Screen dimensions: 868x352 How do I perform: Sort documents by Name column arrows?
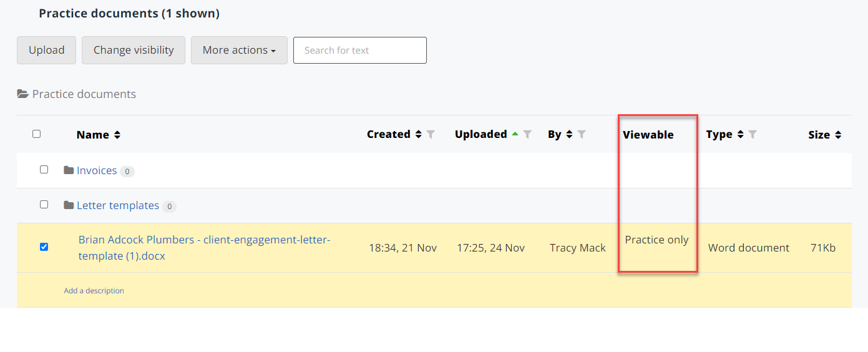coord(117,135)
